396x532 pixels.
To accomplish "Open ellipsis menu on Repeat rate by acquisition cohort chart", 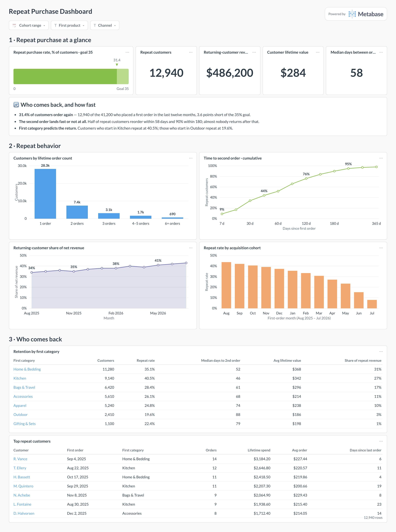I will point(381,248).
